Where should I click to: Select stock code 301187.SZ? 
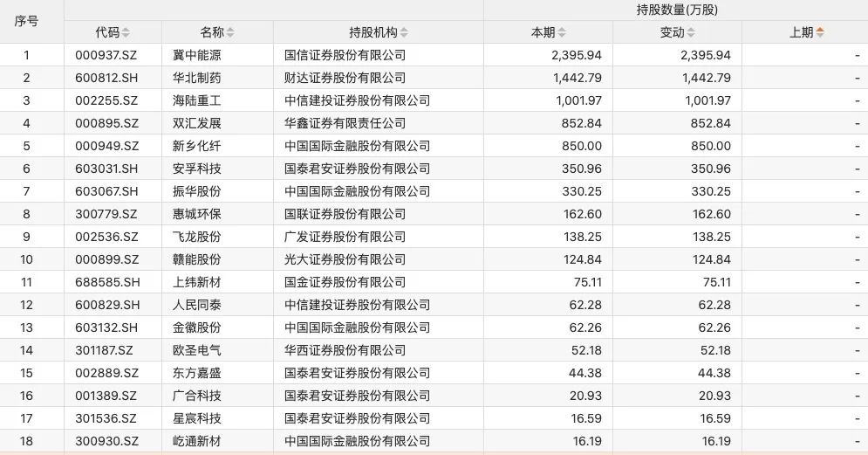(104, 351)
